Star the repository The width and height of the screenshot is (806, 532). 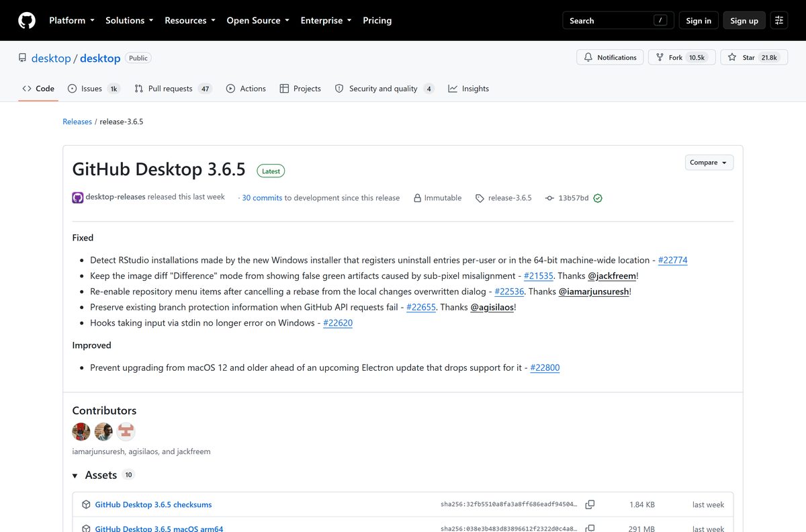(x=754, y=57)
